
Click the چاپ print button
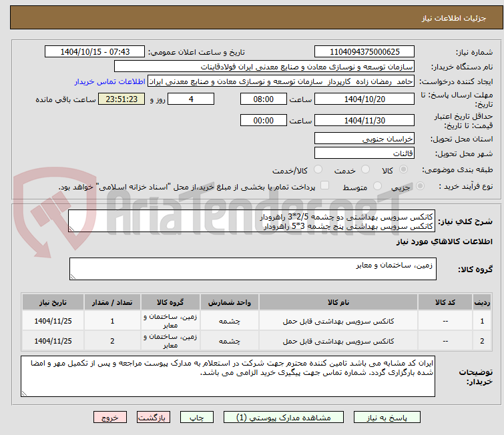coord(197,418)
